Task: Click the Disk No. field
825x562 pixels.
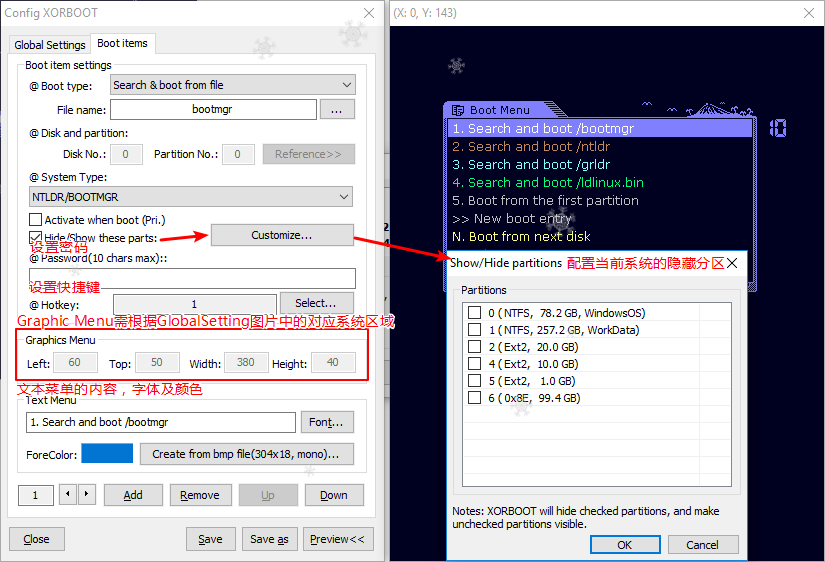Action: (x=126, y=154)
